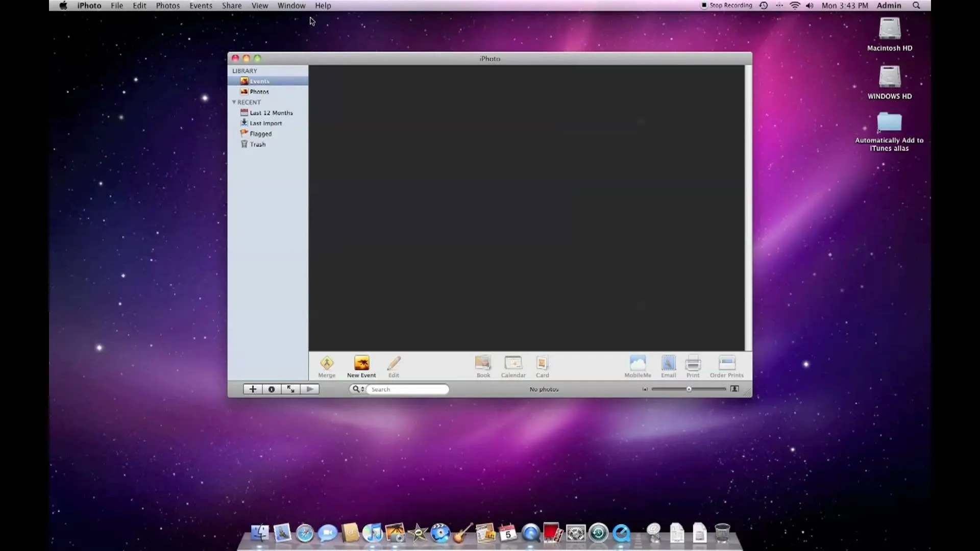This screenshot has width=980, height=551.
Task: Collapse the RECENT section triangle
Action: point(234,102)
